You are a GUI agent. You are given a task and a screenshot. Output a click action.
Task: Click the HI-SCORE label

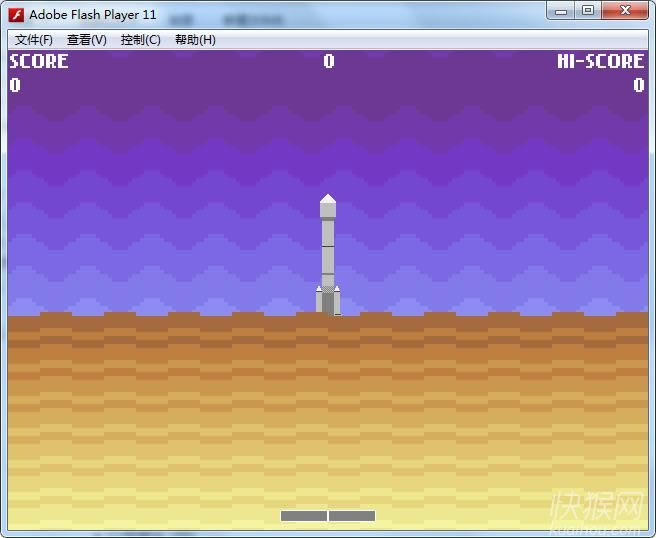(x=600, y=61)
